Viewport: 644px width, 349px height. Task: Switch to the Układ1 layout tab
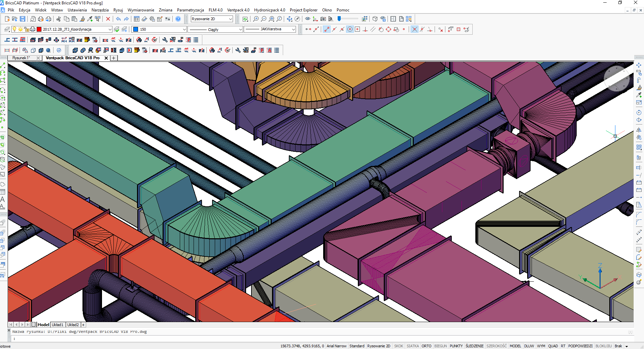click(58, 325)
